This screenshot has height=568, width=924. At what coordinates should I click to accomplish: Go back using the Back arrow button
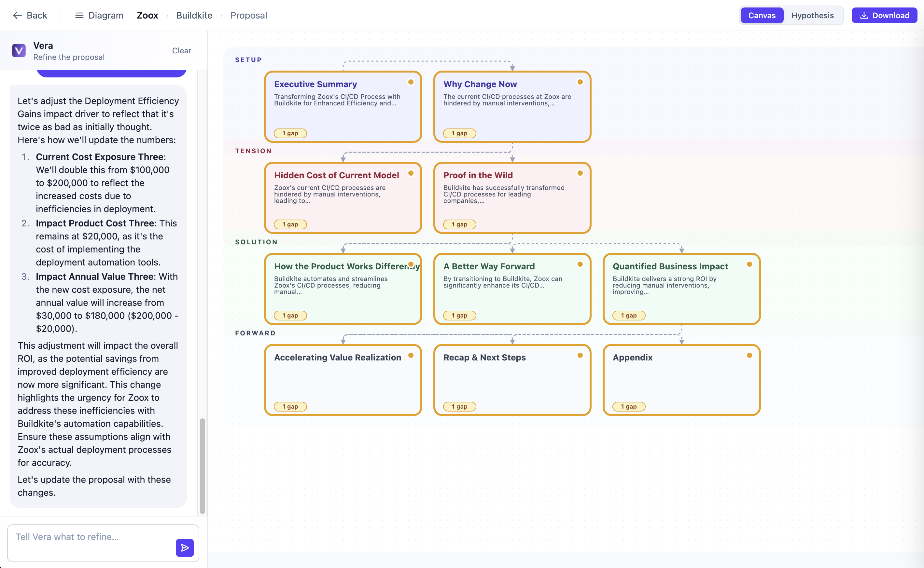pyautogui.click(x=30, y=15)
